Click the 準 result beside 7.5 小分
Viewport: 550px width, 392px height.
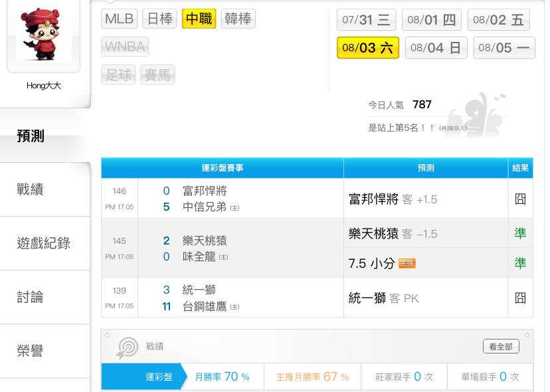(520, 263)
